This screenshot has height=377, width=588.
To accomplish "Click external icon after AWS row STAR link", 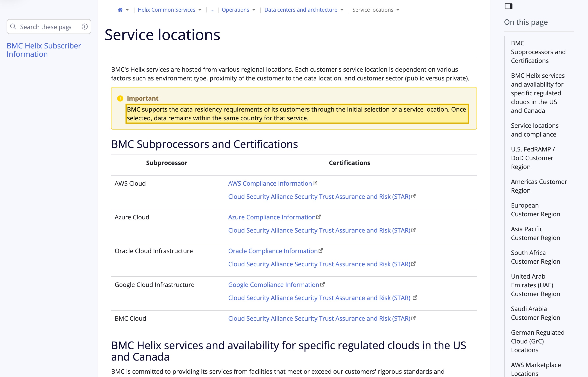I will tap(413, 196).
